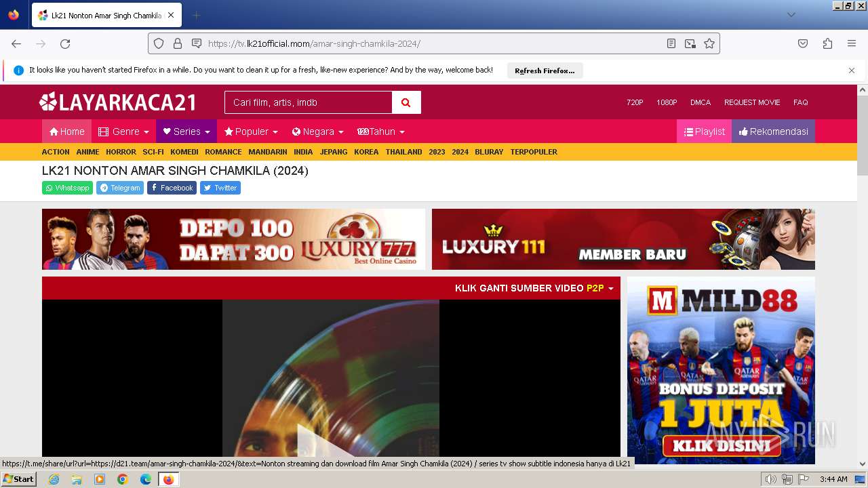Open Firefox application hamburger menu
This screenshot has width=868, height=488.
pos(852,43)
